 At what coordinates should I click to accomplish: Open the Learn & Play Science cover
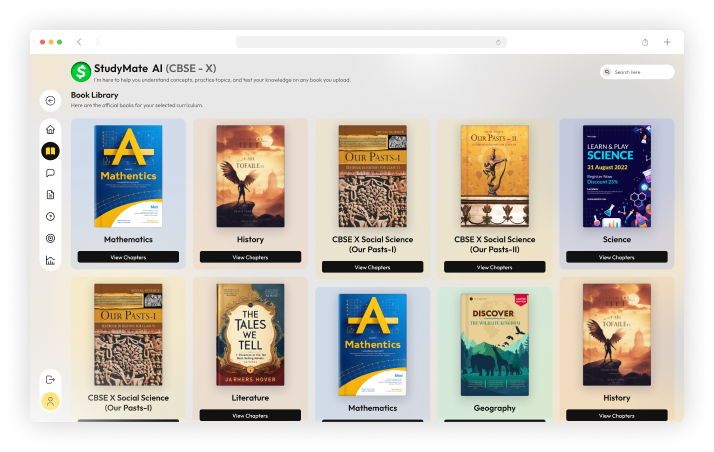[x=617, y=176]
